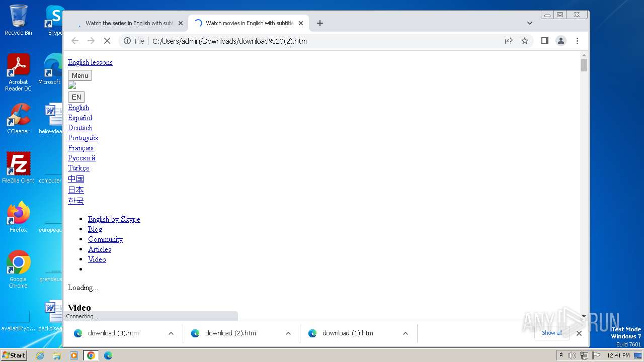Click Show all downloads button
The image size is (644, 362).
coord(552,333)
